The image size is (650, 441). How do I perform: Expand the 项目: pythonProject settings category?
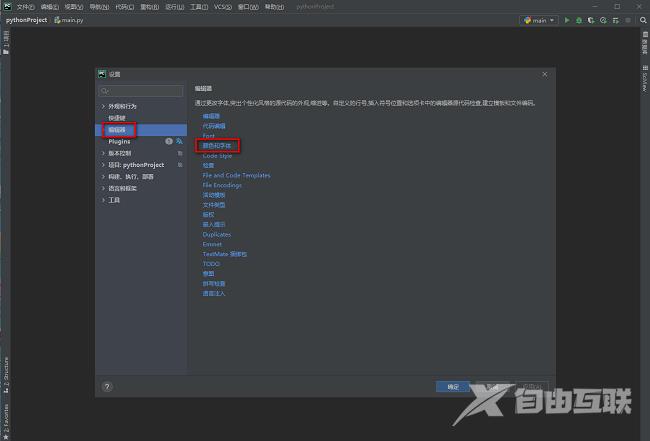[x=103, y=165]
